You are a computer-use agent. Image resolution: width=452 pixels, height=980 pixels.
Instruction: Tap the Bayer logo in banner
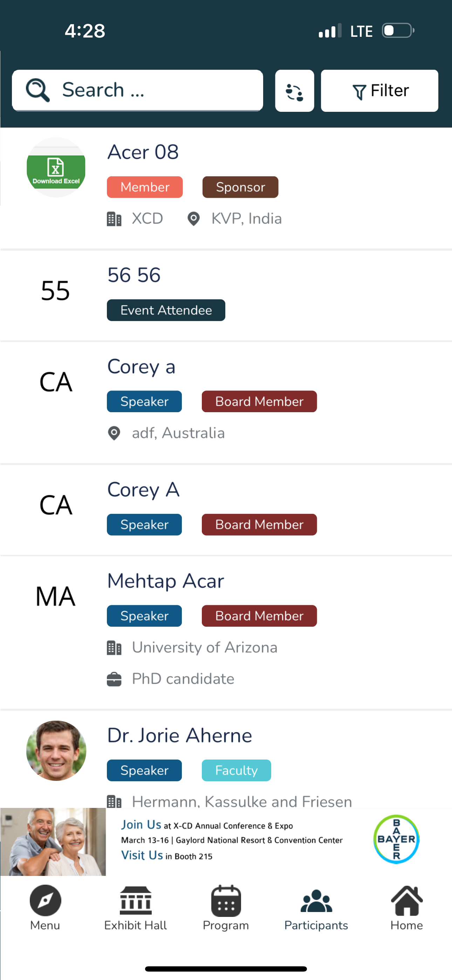[x=396, y=839]
